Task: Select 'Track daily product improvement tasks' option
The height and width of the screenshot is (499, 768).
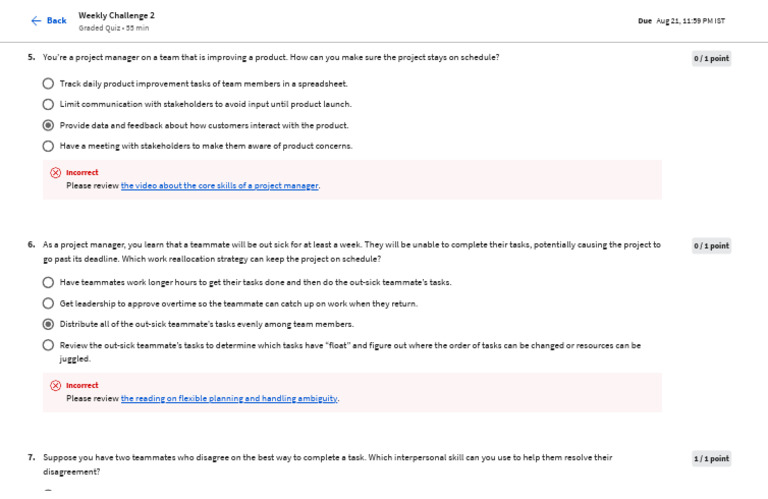Action: tap(48, 84)
